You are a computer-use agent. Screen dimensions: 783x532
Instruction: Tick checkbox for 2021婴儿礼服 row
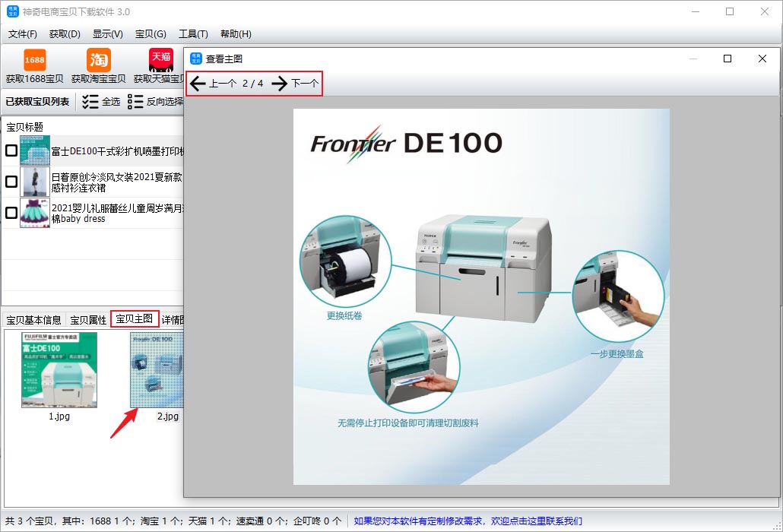point(11,213)
